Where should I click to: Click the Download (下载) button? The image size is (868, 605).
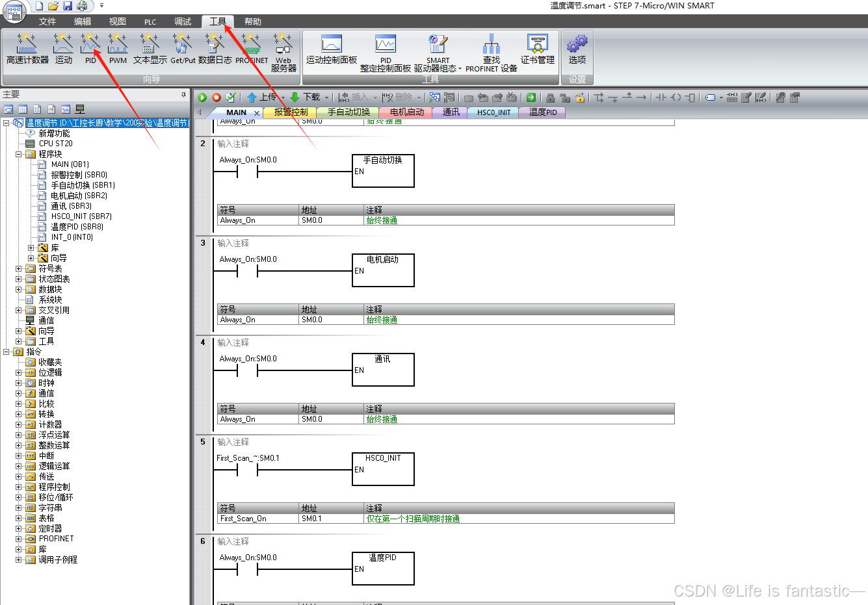click(x=306, y=97)
